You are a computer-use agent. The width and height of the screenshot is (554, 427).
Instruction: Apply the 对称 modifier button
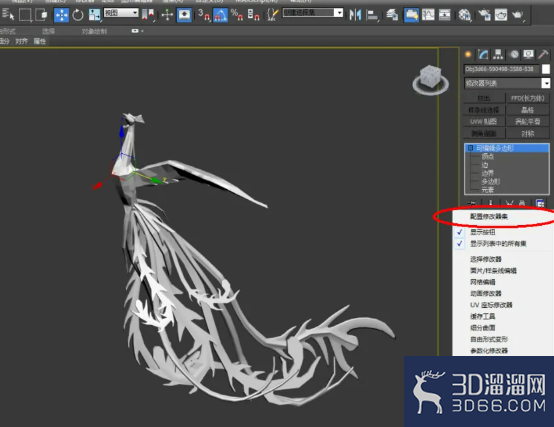pos(528,134)
